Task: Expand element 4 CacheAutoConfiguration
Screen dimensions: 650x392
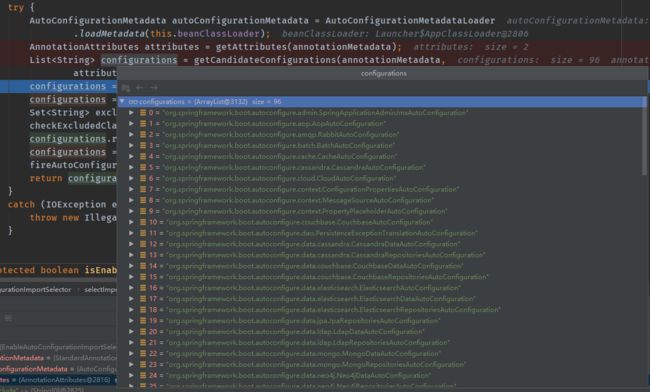Action: pyautogui.click(x=131, y=157)
